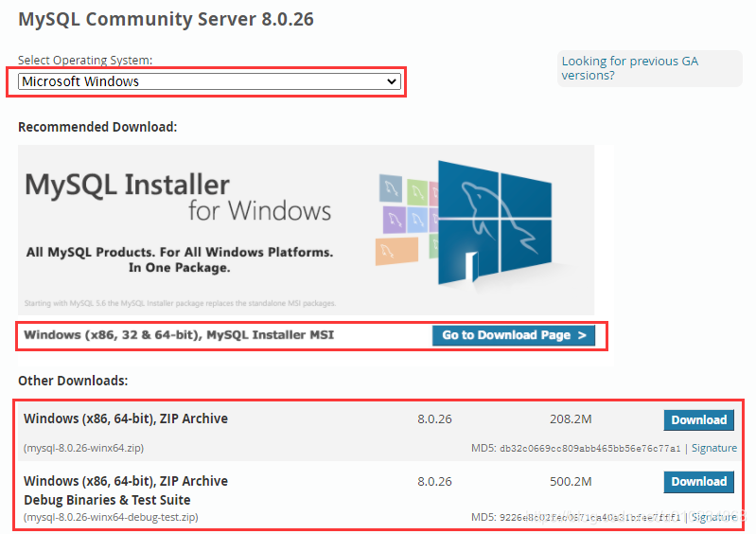
Task: Click the 500.2M size value
Action: (571, 481)
